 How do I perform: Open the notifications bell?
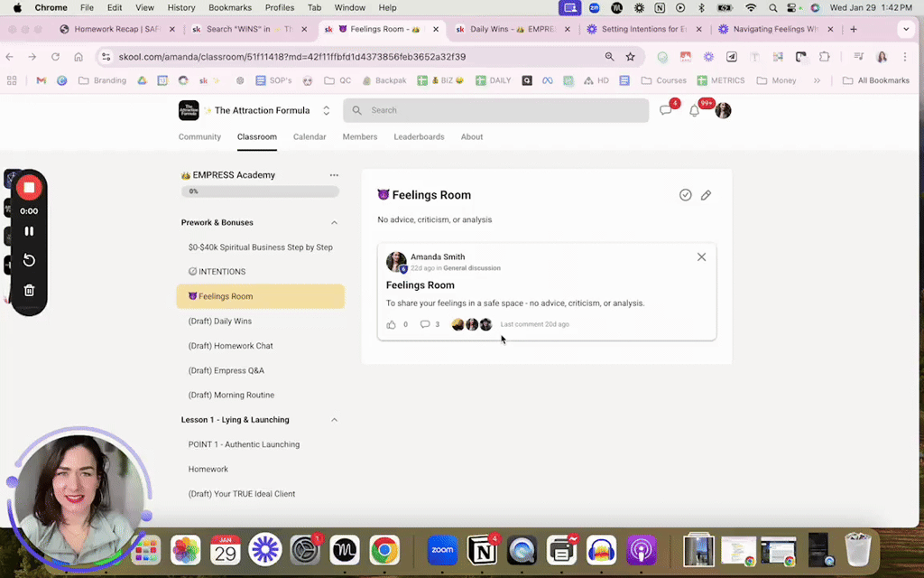coord(694,110)
